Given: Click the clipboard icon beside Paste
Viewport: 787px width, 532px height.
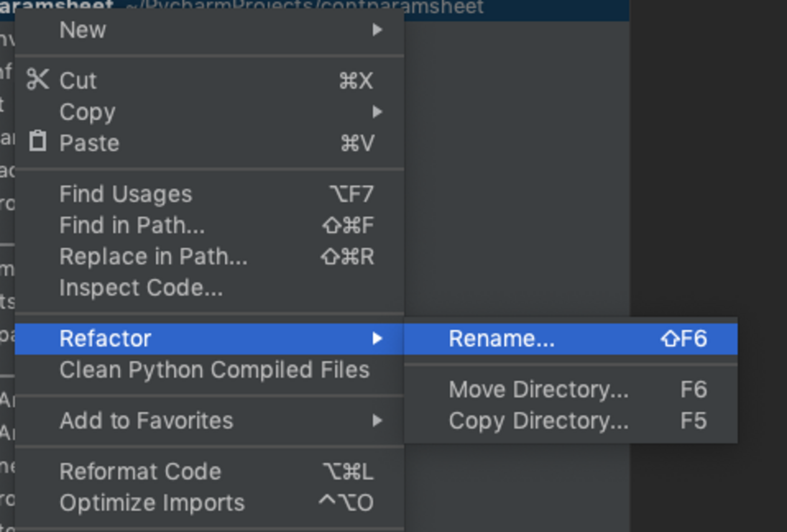Looking at the screenshot, I should (38, 142).
